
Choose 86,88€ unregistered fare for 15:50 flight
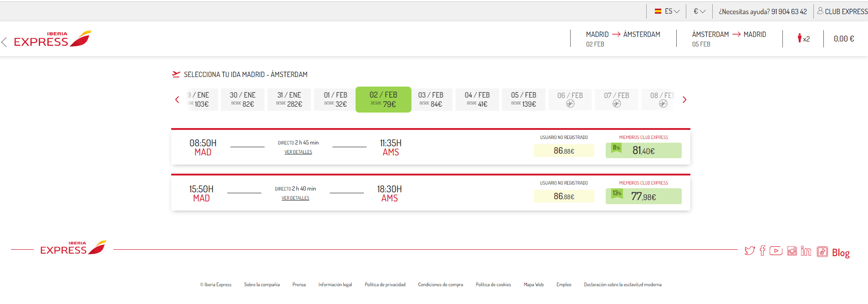point(564,196)
